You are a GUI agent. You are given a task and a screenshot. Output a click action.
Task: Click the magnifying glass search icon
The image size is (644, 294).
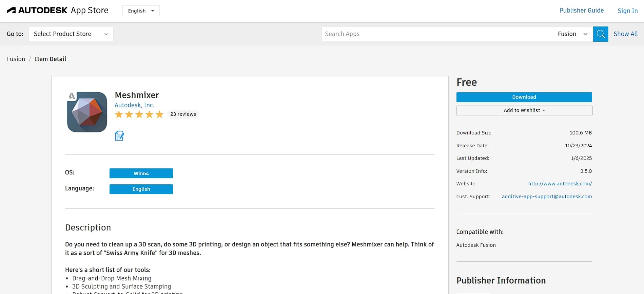(600, 34)
